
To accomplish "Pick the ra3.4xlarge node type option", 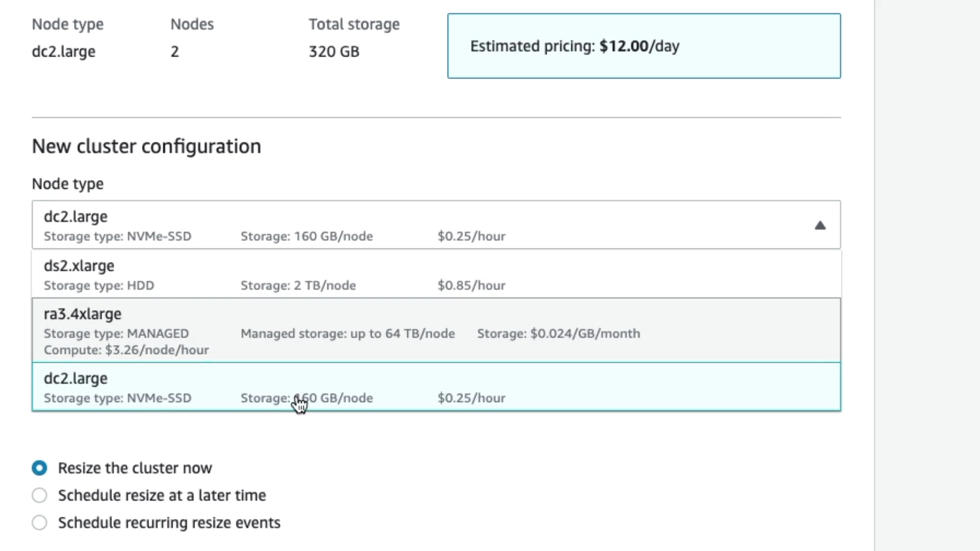I will pos(83,314).
